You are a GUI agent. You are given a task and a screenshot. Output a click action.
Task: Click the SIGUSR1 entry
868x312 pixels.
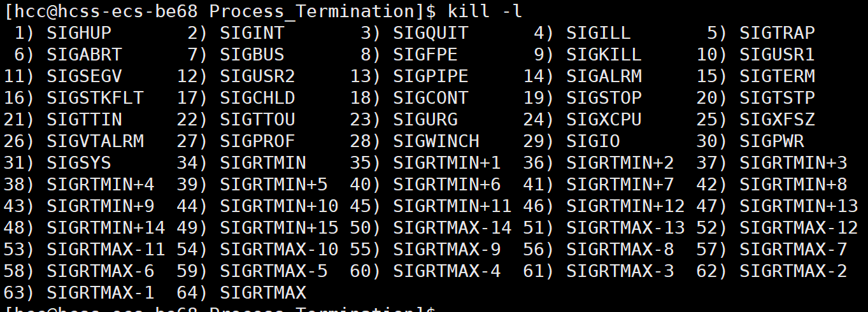pos(777,54)
